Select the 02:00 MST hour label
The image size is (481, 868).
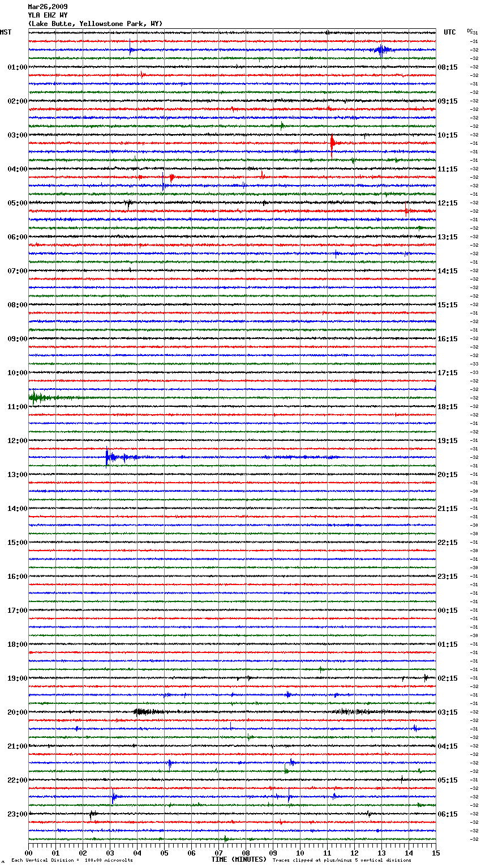(18, 101)
